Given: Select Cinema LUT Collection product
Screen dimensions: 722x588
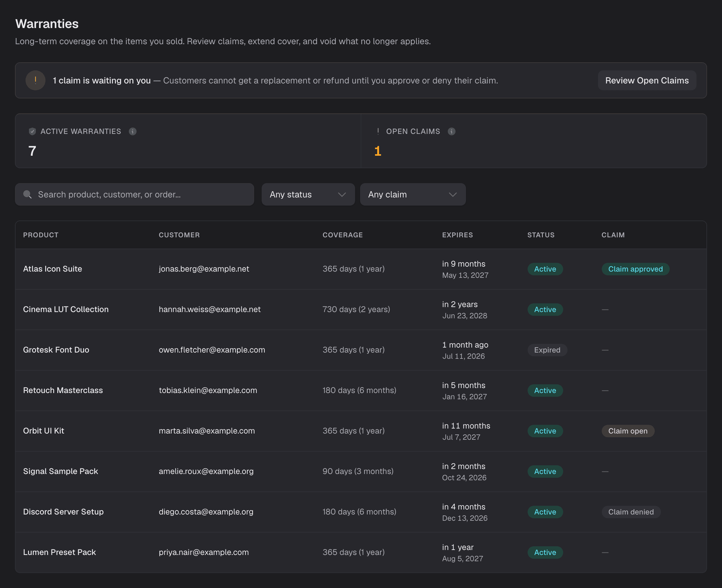Looking at the screenshot, I should coord(66,309).
